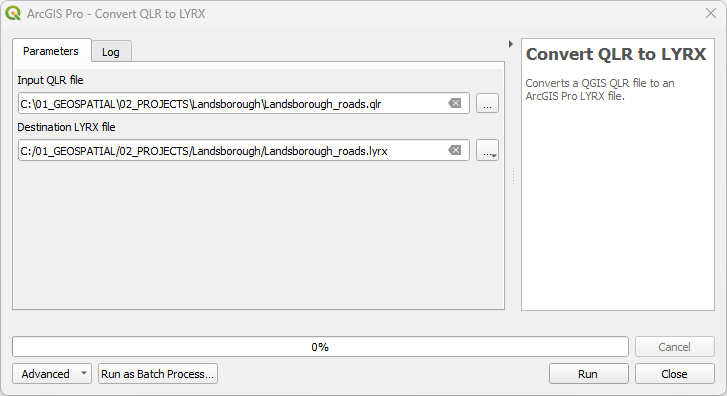727x396 pixels.
Task: Switch to the Parameters tab
Action: coord(51,51)
